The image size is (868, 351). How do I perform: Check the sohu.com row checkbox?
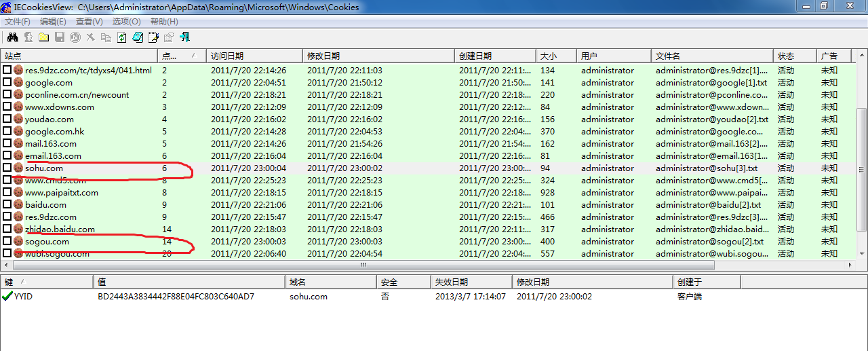(x=7, y=168)
